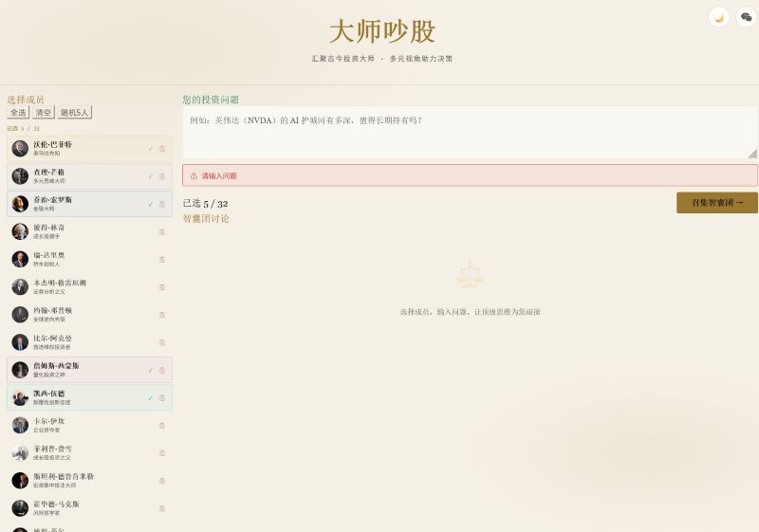
Task: Focus the investment question text area
Action: pos(470,133)
